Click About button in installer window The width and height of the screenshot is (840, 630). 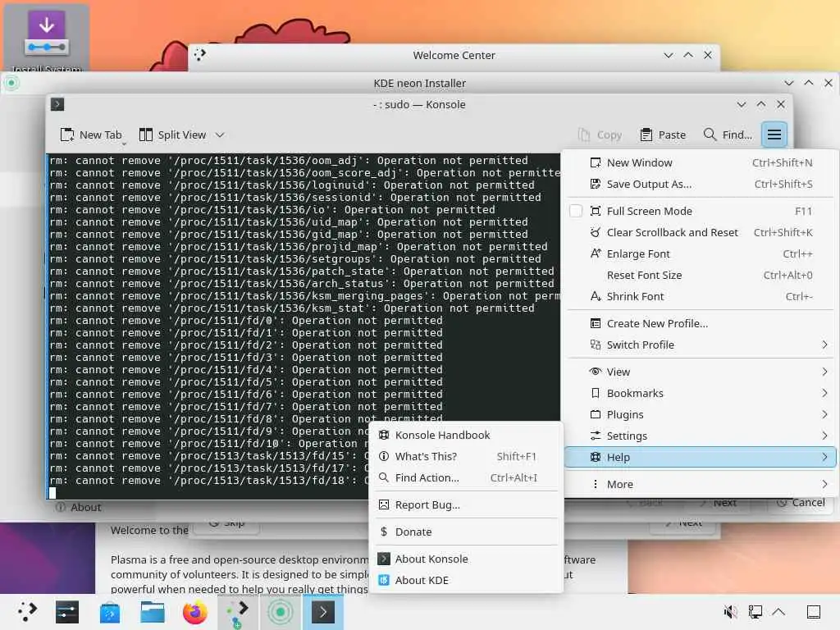click(x=78, y=507)
